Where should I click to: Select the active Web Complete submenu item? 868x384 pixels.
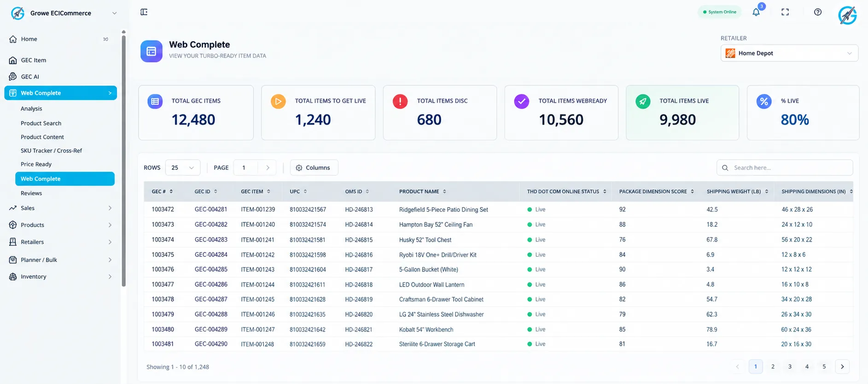(65, 179)
